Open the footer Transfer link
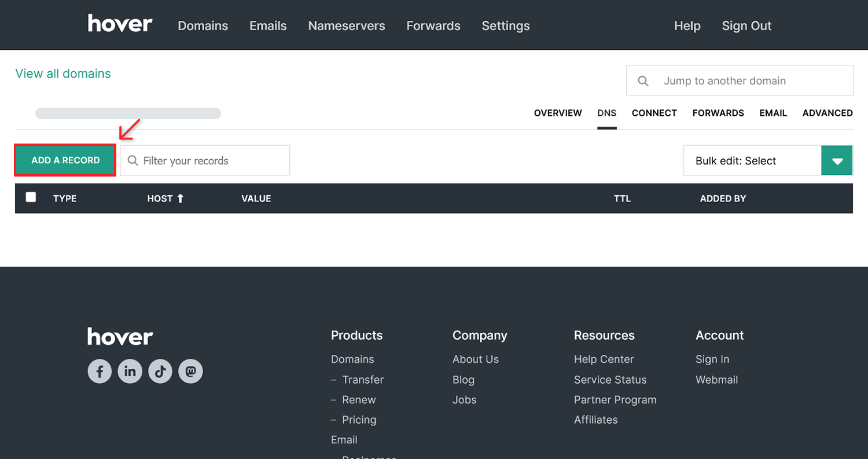 tap(363, 380)
